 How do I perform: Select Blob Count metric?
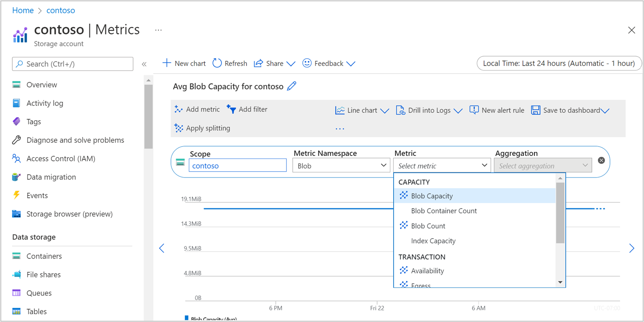pos(475,226)
